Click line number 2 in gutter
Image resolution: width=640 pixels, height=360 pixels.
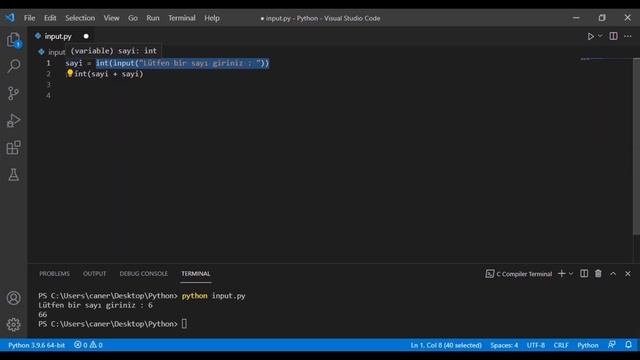[48, 74]
